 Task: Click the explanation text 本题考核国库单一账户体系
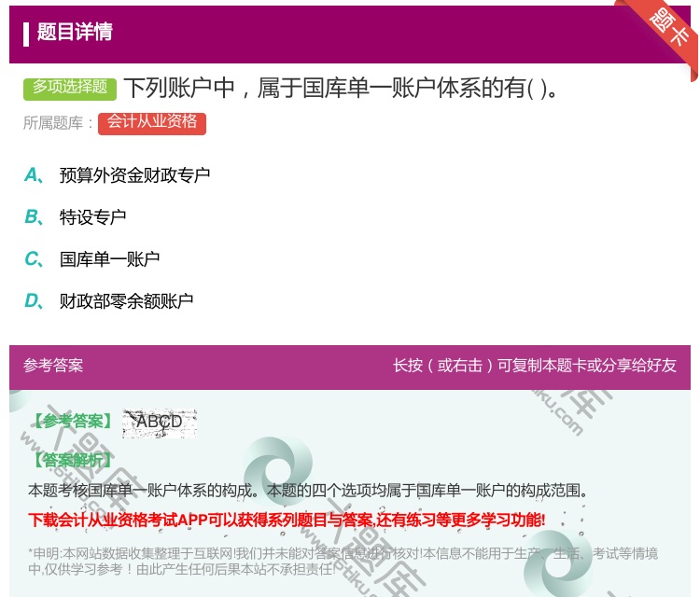(307, 491)
